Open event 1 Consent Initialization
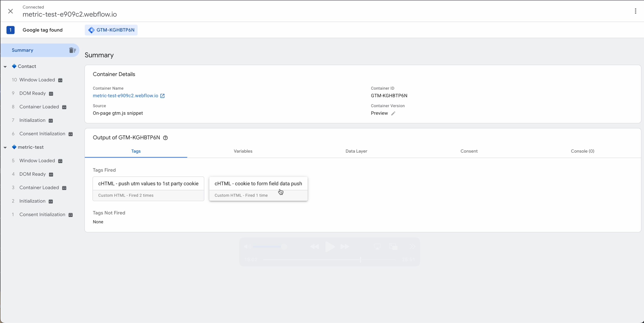The height and width of the screenshot is (323, 644). point(42,215)
